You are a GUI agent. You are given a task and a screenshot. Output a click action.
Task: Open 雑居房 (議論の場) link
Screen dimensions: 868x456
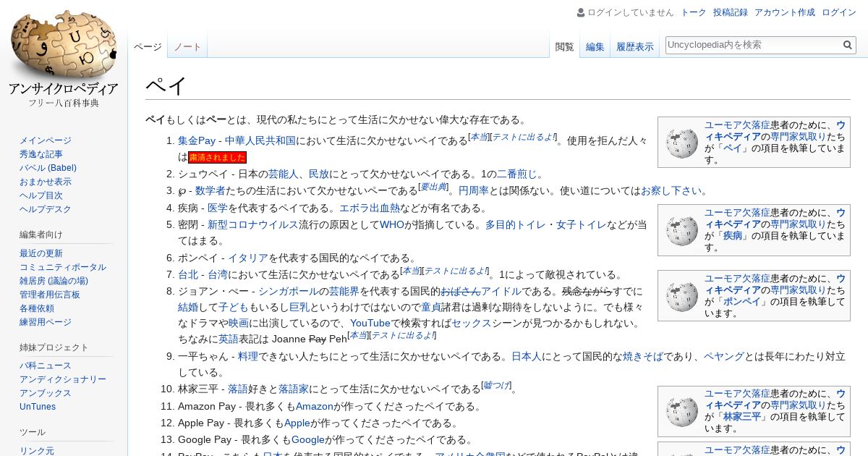click(54, 281)
